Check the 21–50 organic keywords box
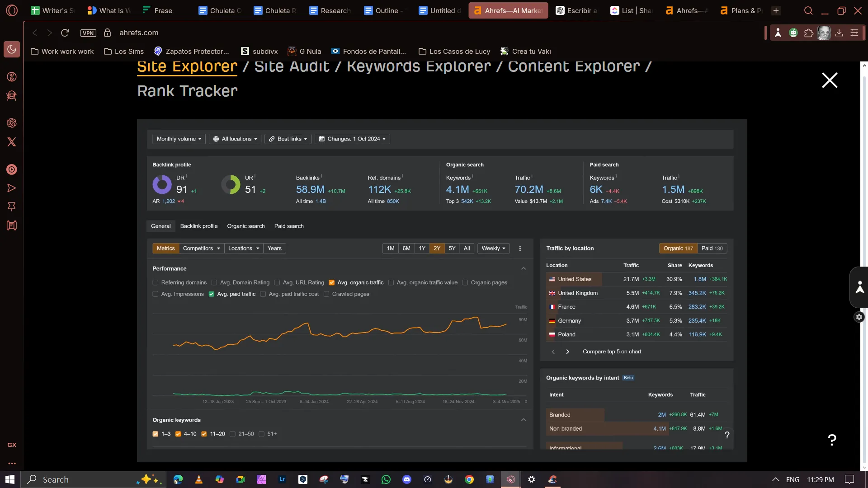This screenshot has width=868, height=488. click(233, 434)
